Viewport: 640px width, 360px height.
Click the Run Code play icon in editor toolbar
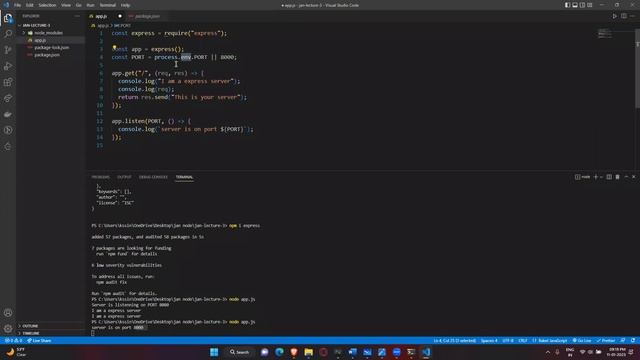pyautogui.click(x=614, y=16)
